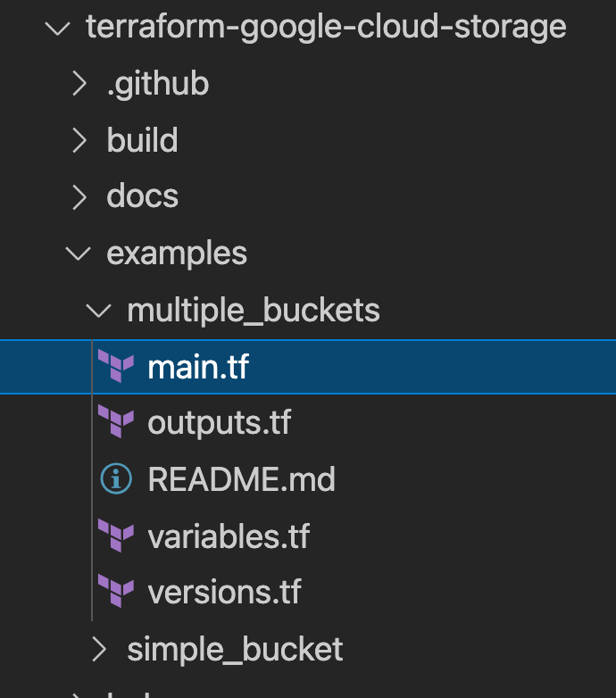Image resolution: width=616 pixels, height=698 pixels.
Task: Collapse the examples folder chevron
Action: click(x=79, y=253)
